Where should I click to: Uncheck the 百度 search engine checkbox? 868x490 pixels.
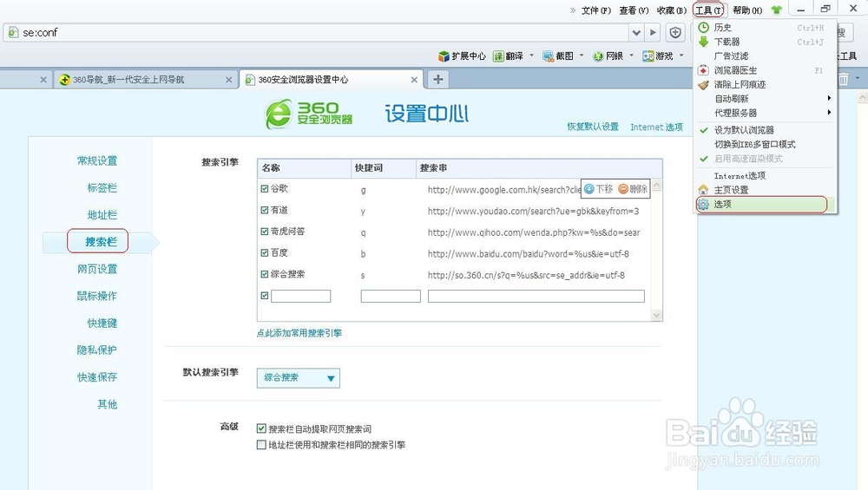pos(265,252)
